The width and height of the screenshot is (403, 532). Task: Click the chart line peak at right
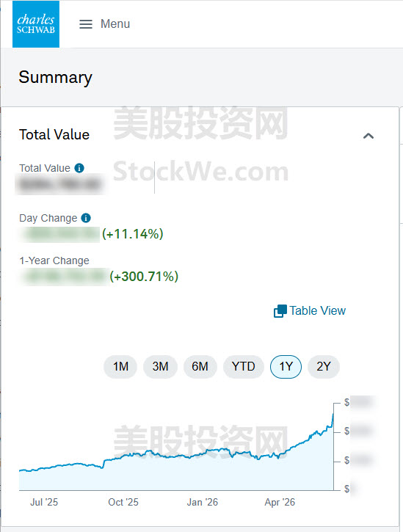click(333, 415)
